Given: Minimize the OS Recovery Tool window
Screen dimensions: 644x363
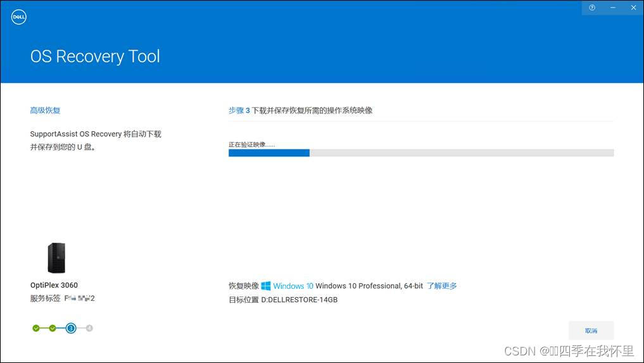Looking at the screenshot, I should click(x=613, y=8).
